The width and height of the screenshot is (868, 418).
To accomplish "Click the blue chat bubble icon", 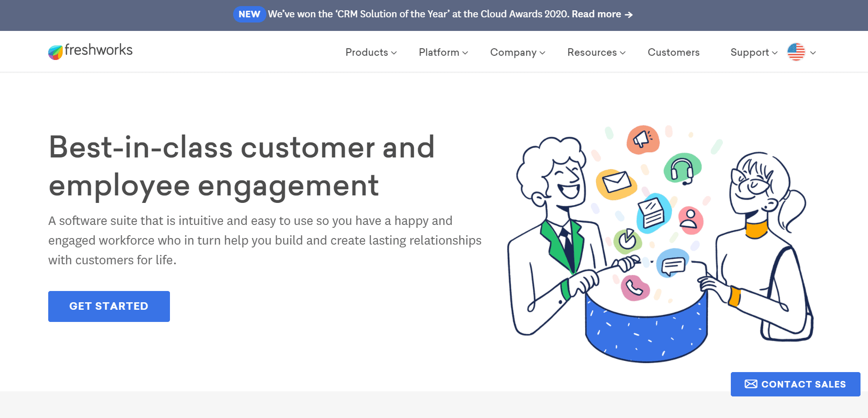I will point(673,264).
